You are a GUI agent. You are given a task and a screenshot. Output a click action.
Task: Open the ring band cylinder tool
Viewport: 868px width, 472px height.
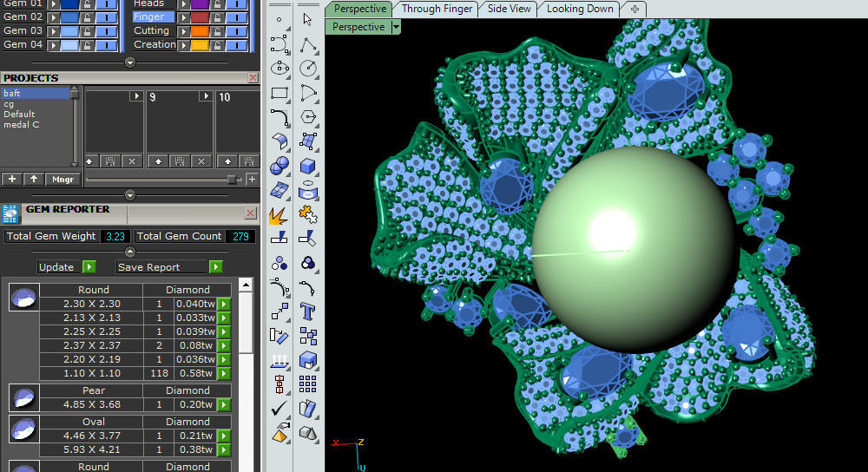tap(308, 190)
